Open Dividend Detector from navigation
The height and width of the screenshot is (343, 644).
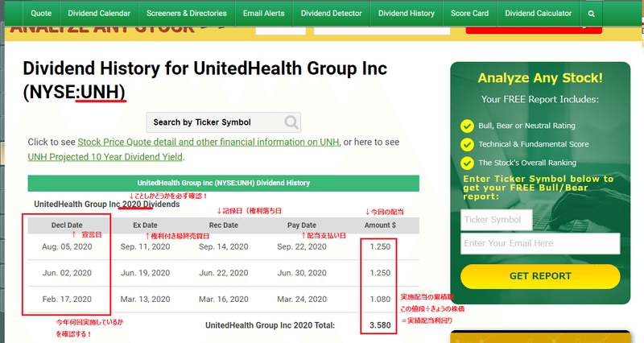click(331, 13)
